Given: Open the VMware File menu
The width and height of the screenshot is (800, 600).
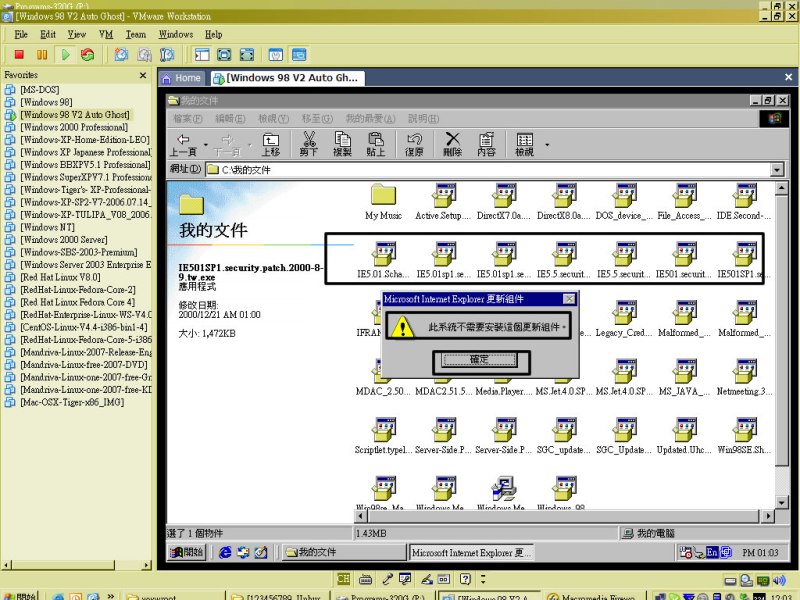Looking at the screenshot, I should [x=21, y=34].
